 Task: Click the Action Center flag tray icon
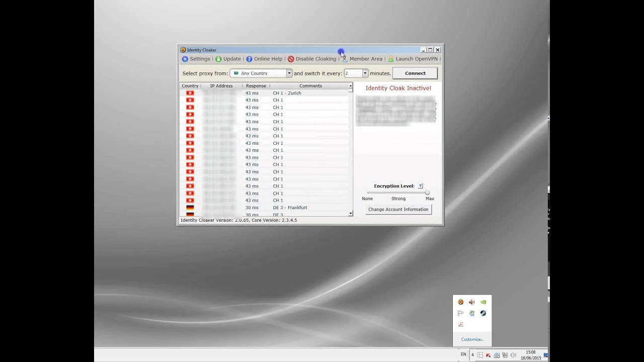460,313
